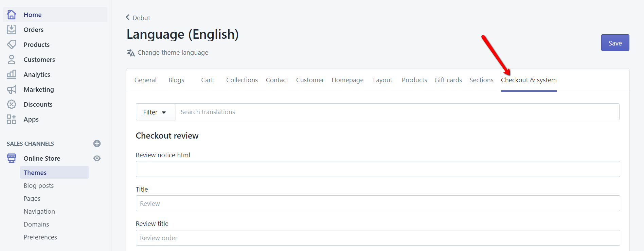Click Change theme language link
Viewport: 644px width, 251px height.
pyautogui.click(x=173, y=53)
